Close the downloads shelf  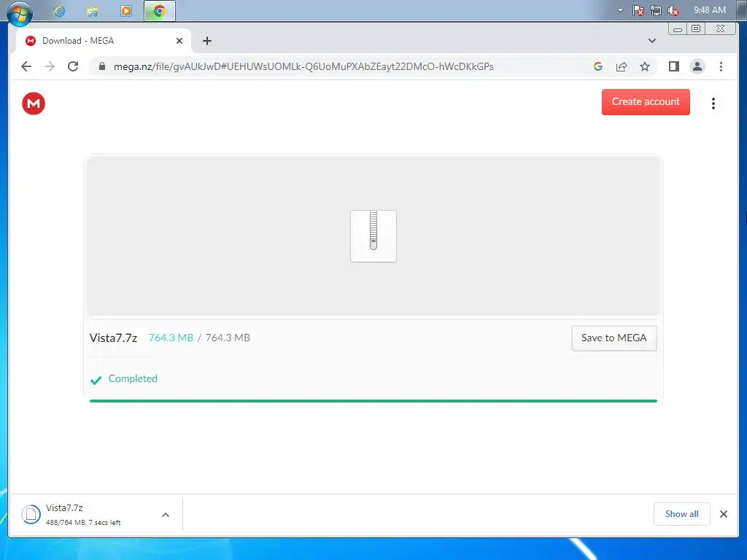724,514
